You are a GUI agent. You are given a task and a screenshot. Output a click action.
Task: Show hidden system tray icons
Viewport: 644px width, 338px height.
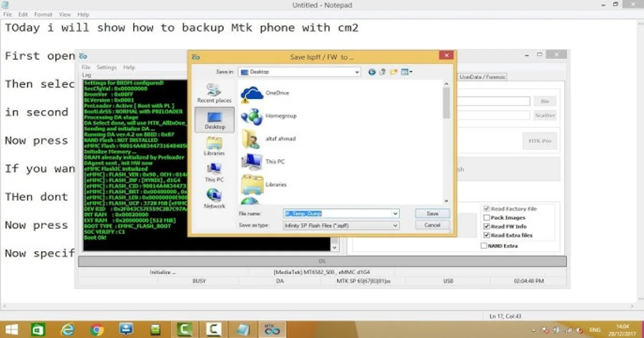[x=534, y=330]
